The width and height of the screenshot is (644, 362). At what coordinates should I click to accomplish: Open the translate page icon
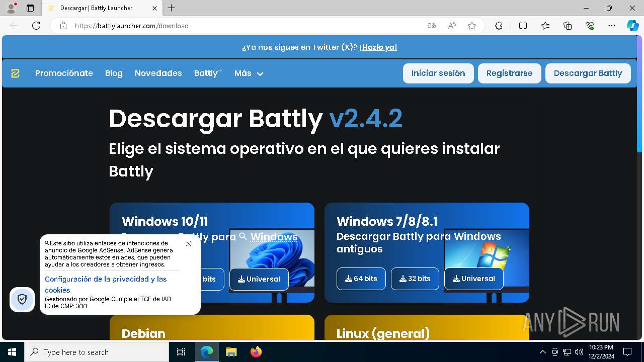[x=432, y=26]
